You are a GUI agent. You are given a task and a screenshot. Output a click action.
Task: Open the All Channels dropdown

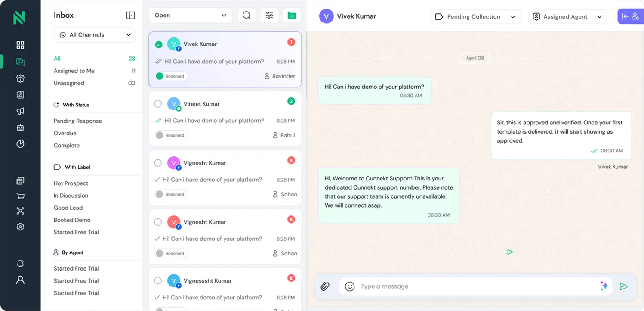pos(94,35)
